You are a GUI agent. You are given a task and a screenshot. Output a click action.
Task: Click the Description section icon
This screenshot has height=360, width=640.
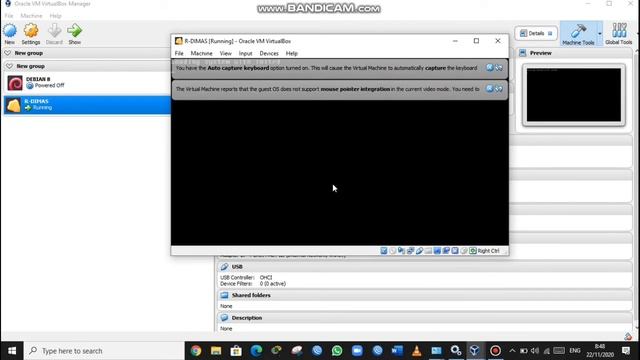[x=224, y=318]
